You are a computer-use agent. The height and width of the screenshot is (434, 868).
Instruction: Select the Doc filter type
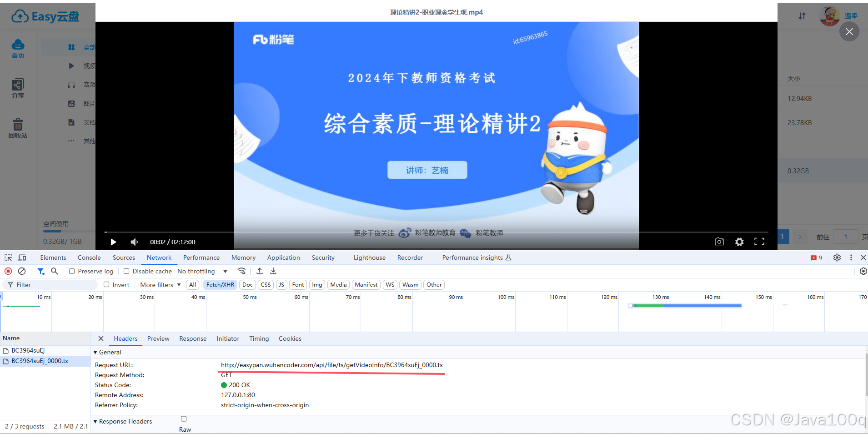click(248, 285)
